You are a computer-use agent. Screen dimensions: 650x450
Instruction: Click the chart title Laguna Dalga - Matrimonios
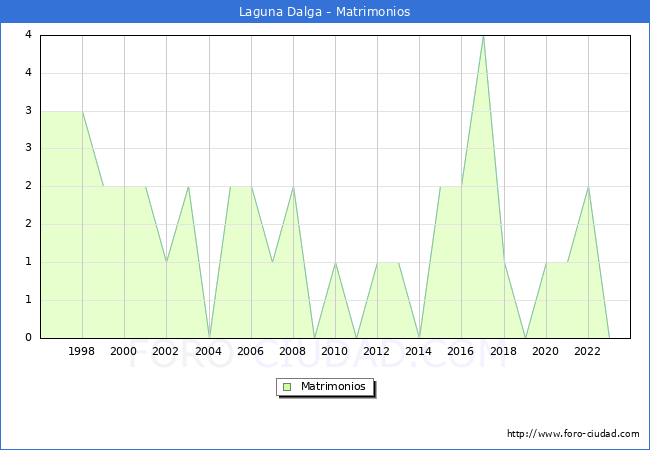point(325,12)
